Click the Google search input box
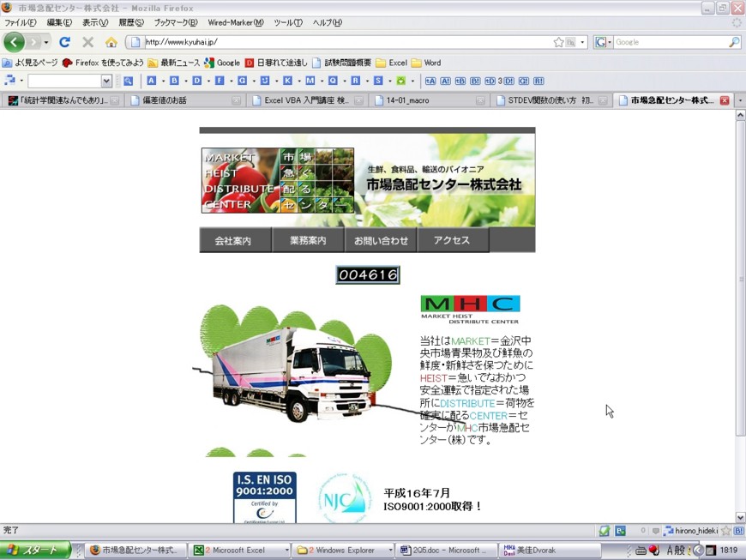The height and width of the screenshot is (560, 746). click(671, 42)
